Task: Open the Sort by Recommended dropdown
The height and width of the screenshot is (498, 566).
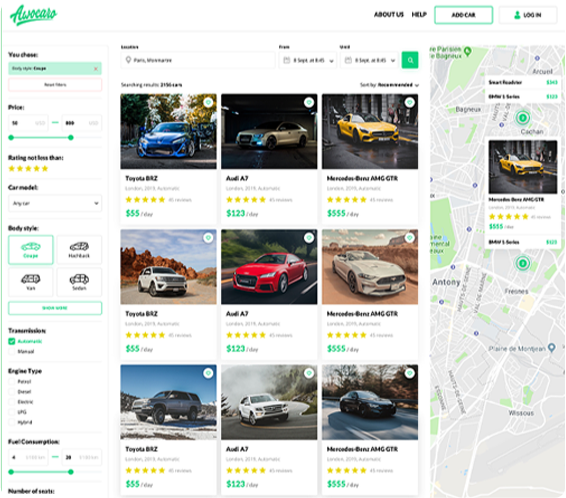Action: (389, 85)
